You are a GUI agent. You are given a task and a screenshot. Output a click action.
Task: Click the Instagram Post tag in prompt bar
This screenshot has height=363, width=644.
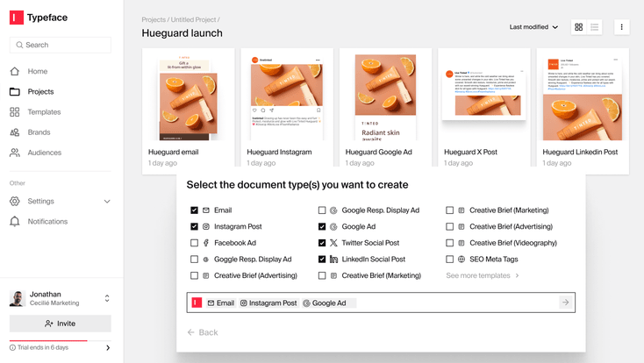(x=268, y=303)
